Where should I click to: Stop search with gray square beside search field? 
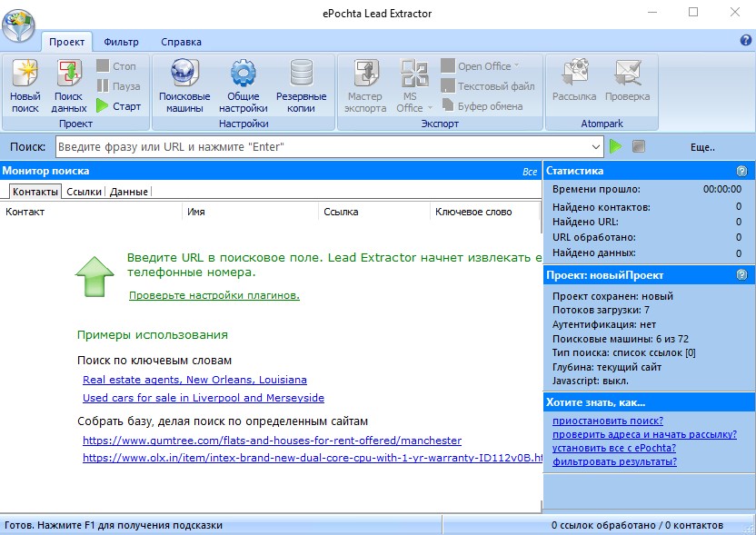coord(639,146)
